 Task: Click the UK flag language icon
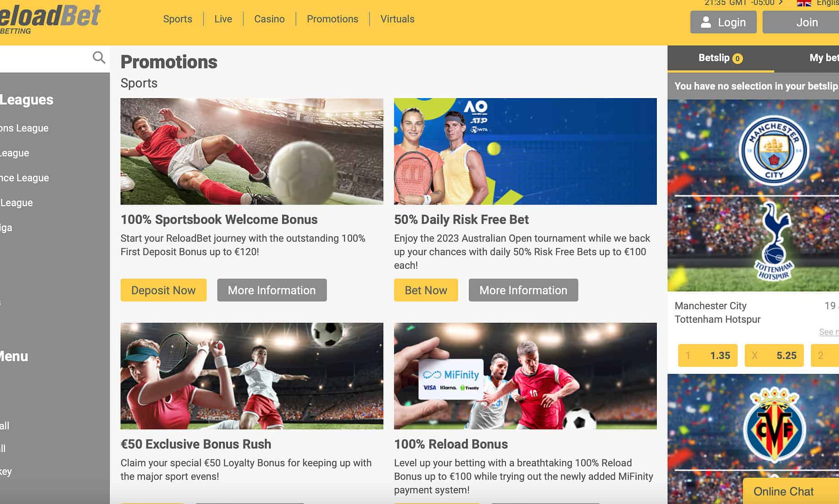pos(804,3)
